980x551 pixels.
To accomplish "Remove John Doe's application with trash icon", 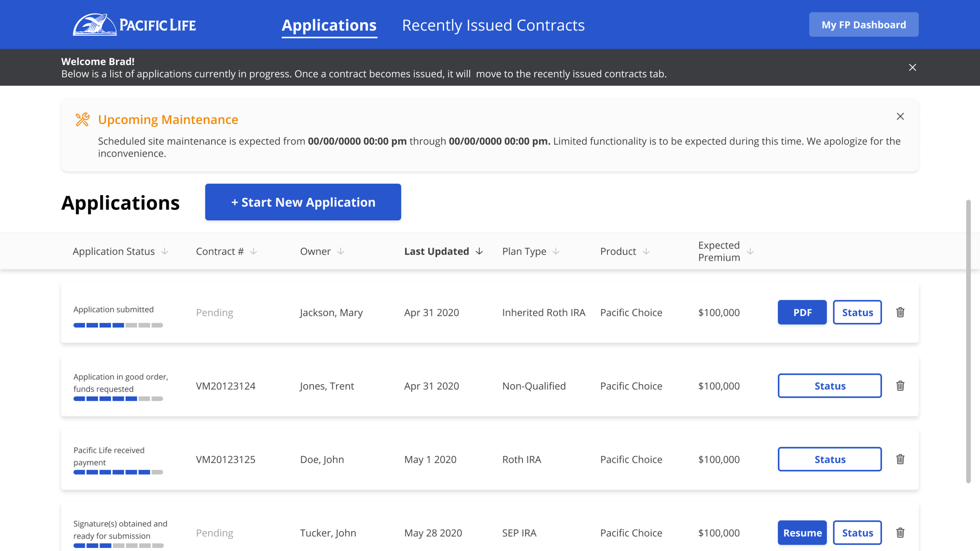I will coord(900,459).
